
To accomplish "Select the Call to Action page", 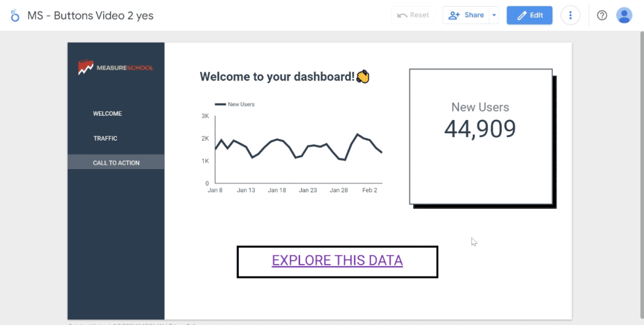I will click(x=116, y=163).
